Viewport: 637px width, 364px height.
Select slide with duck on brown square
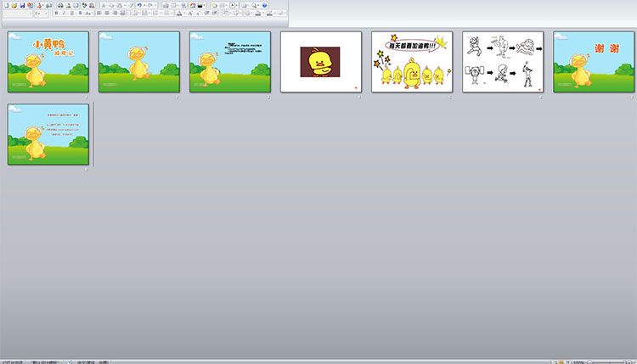tap(321, 62)
